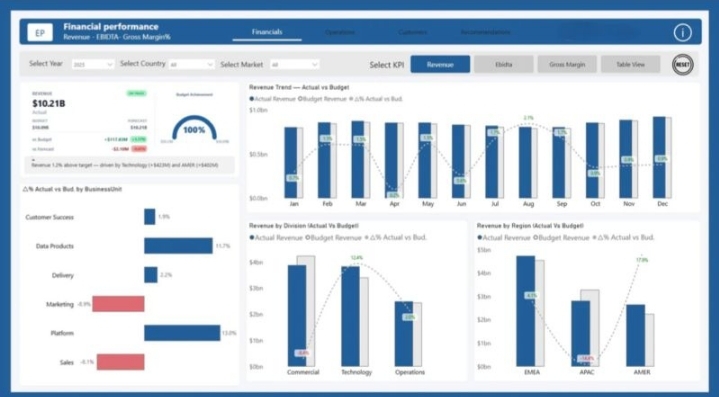The width and height of the screenshot is (719, 397).
Task: Click the info icon in header
Action: pyautogui.click(x=682, y=33)
